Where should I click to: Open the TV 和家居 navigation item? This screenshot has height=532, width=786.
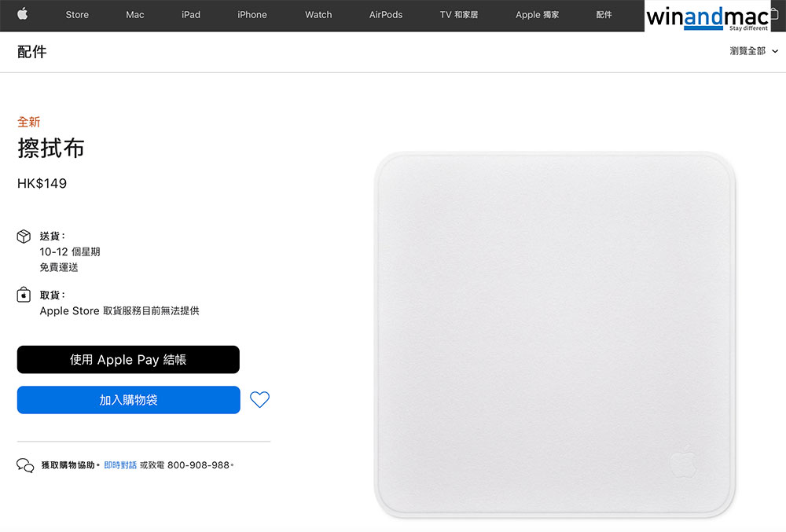pyautogui.click(x=459, y=14)
